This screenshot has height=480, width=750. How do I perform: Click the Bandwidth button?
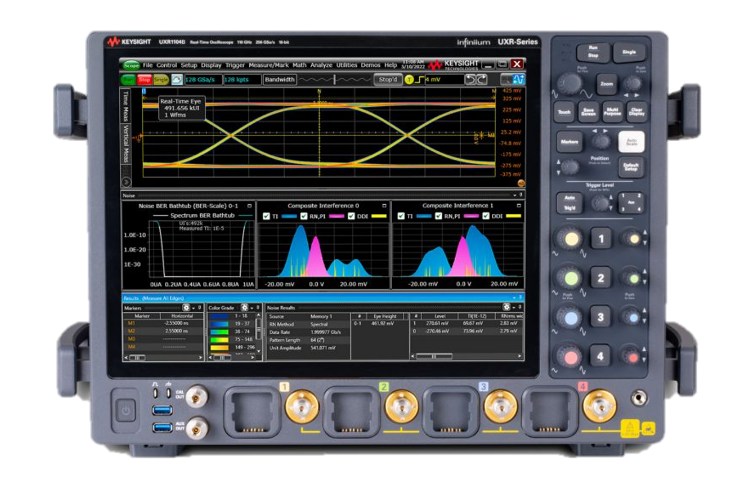280,79
